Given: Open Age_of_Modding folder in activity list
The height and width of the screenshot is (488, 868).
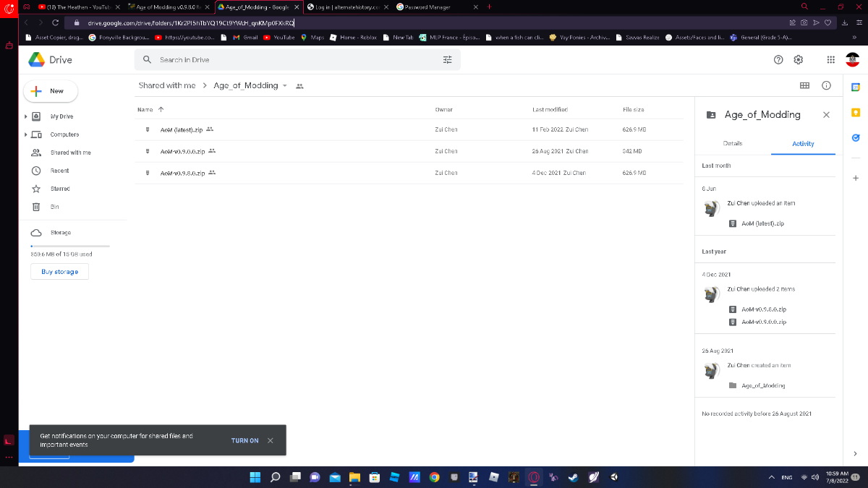Looking at the screenshot, I should [x=763, y=385].
